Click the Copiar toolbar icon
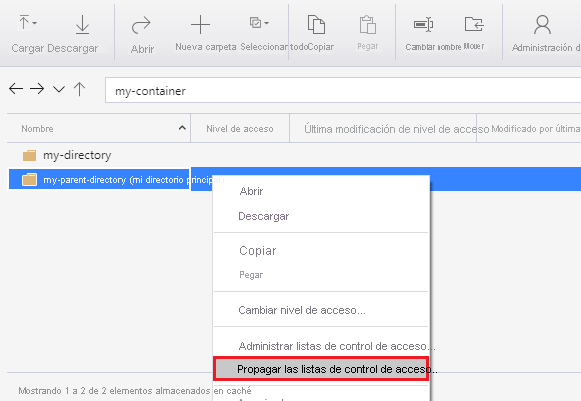The image size is (581, 401). click(x=316, y=24)
